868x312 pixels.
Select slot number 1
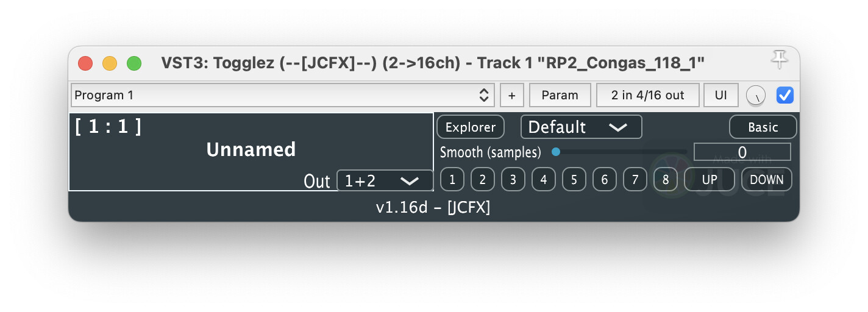[x=452, y=180]
